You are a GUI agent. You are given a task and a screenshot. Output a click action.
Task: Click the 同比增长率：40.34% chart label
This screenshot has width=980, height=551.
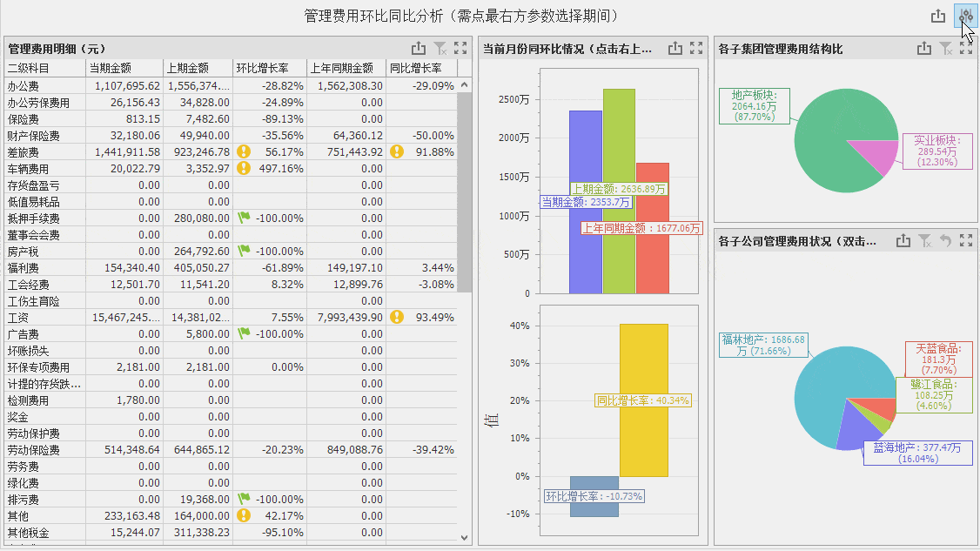(643, 400)
